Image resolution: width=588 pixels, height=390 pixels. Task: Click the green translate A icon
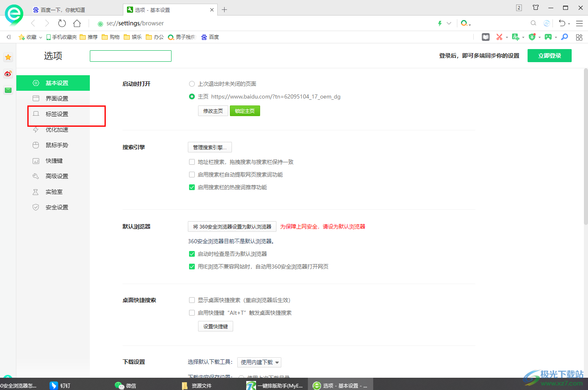(x=515, y=37)
